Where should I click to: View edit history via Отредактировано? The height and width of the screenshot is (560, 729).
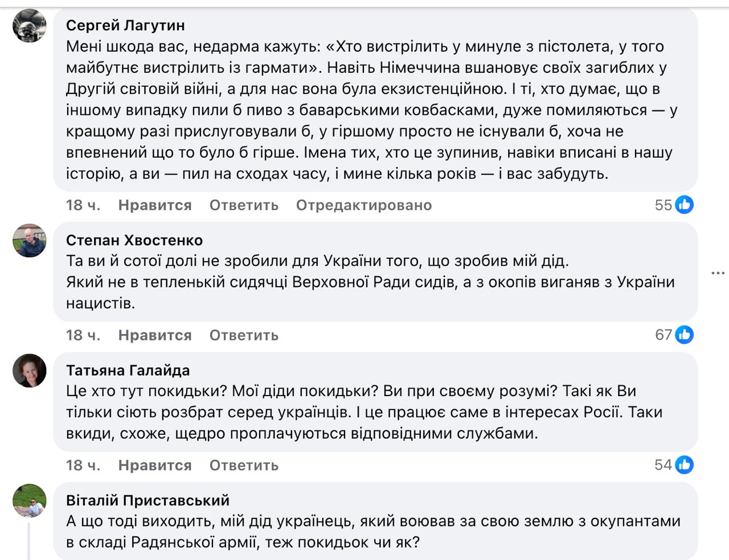(x=364, y=205)
